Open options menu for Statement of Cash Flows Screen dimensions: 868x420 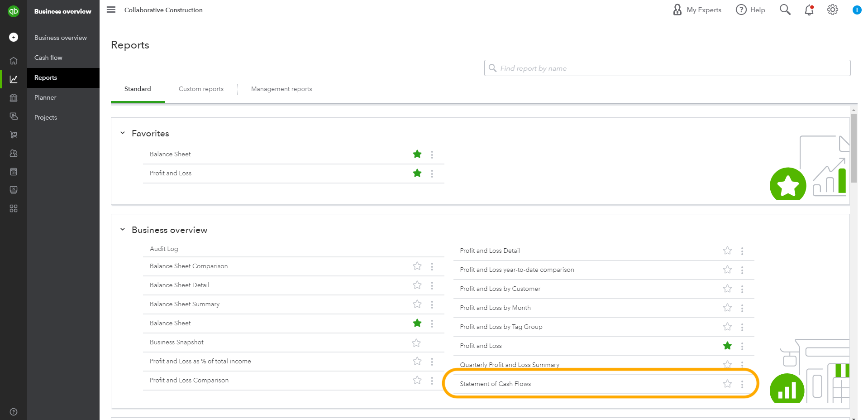(x=742, y=384)
